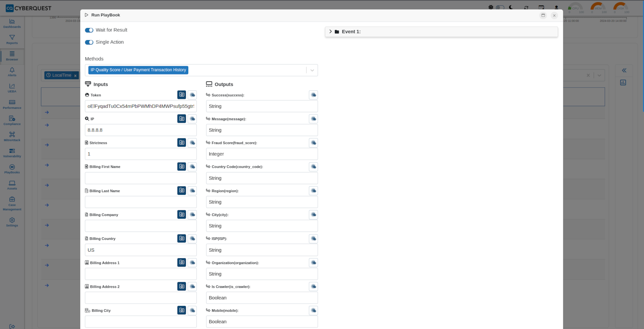Open Compliance in the sidebar
This screenshot has height=329, width=644.
[12, 121]
